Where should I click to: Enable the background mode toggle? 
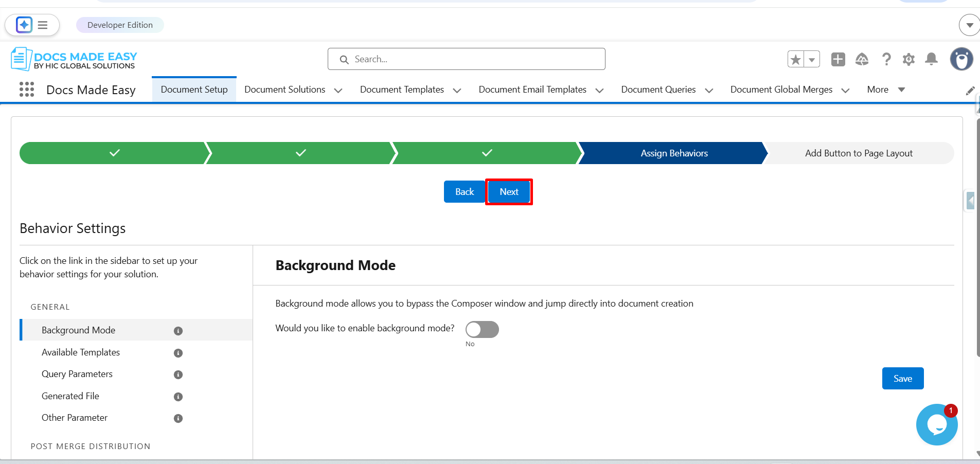tap(482, 329)
